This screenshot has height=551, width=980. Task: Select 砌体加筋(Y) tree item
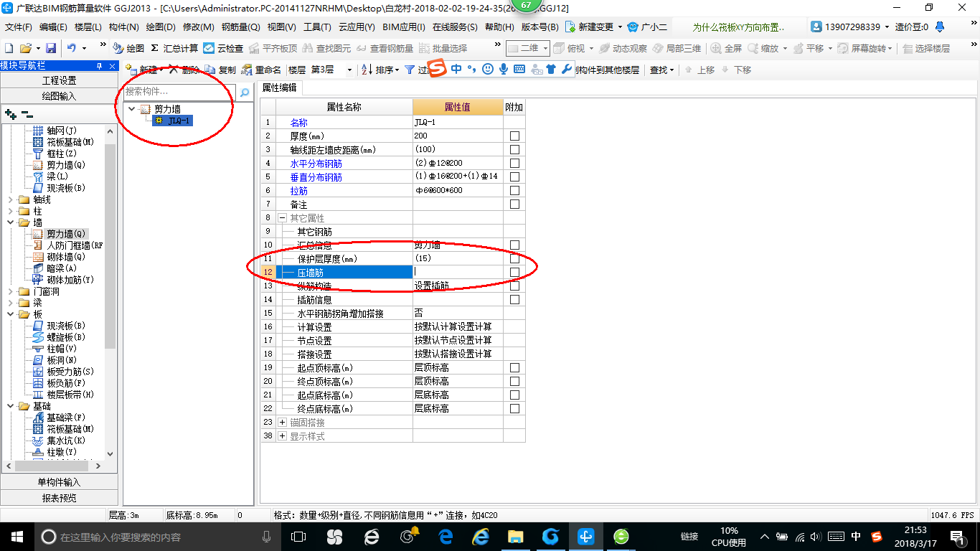[x=63, y=280]
